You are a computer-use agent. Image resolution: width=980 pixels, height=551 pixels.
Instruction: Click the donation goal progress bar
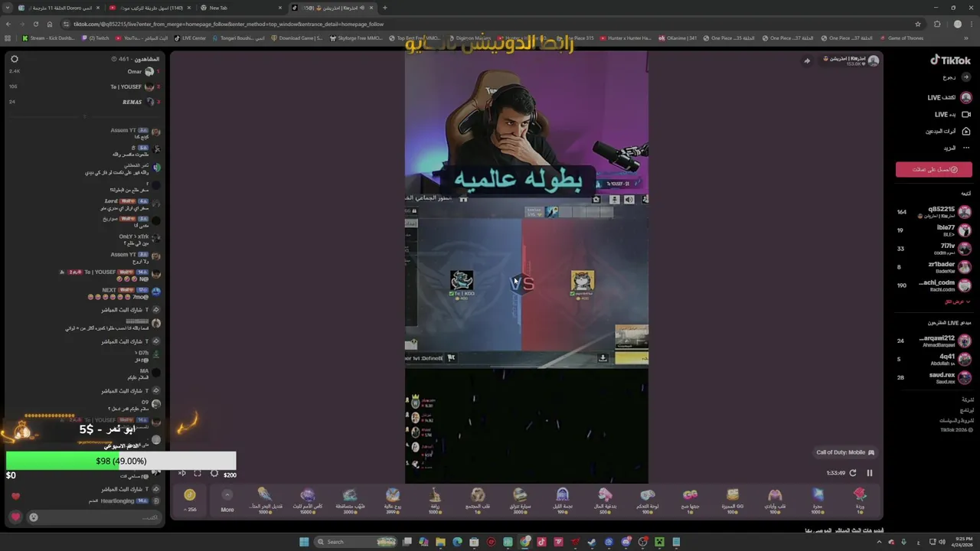click(121, 461)
